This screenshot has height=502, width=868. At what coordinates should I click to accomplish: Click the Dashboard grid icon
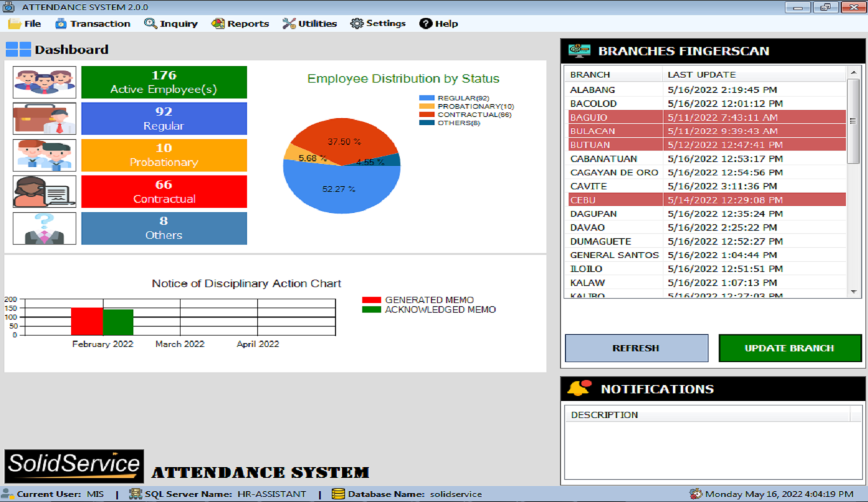tap(18, 50)
